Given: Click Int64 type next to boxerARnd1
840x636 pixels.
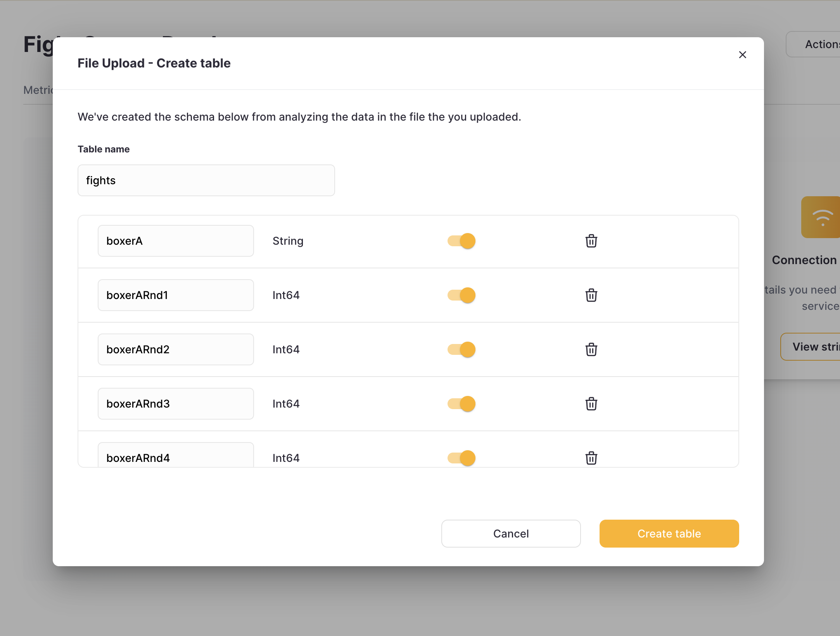Looking at the screenshot, I should (286, 295).
